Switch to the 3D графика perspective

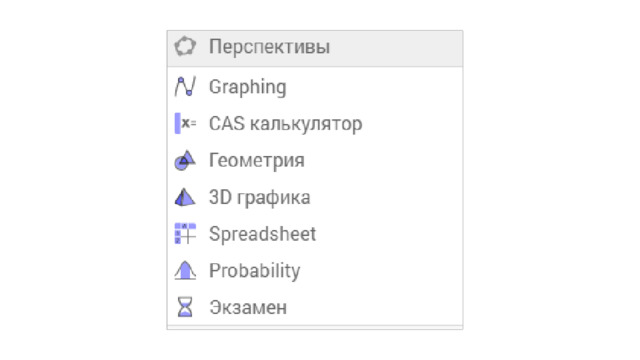click(x=315, y=197)
